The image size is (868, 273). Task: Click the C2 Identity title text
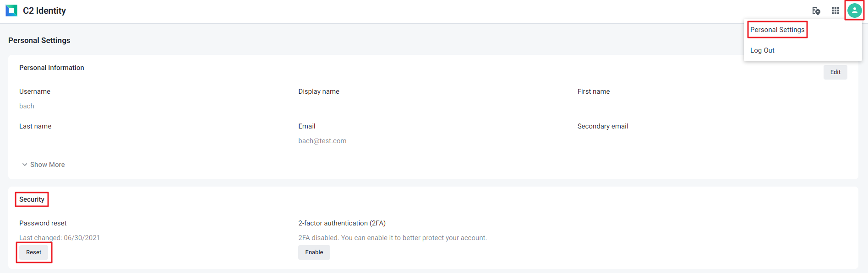[x=44, y=11]
